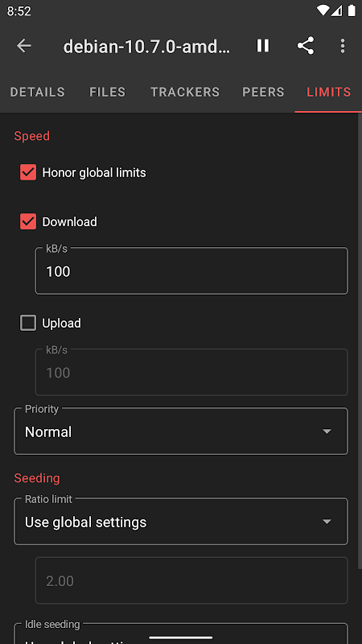The width and height of the screenshot is (362, 644).
Task: Open the Idle seeding dropdown
Action: click(x=181, y=634)
